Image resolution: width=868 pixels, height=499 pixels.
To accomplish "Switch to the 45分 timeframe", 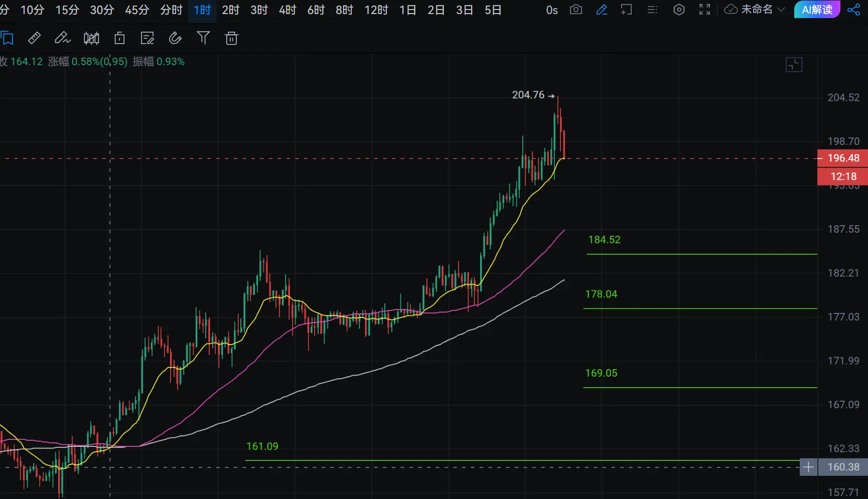I will coord(137,10).
